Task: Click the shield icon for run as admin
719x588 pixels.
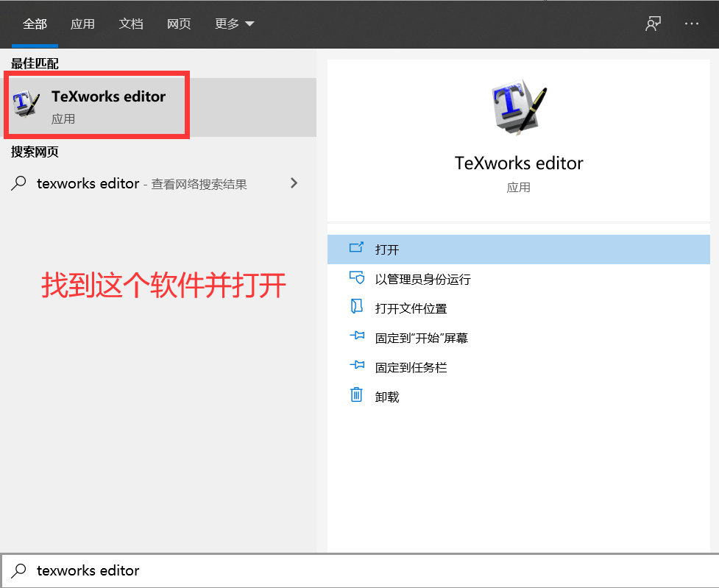Action: click(x=357, y=277)
